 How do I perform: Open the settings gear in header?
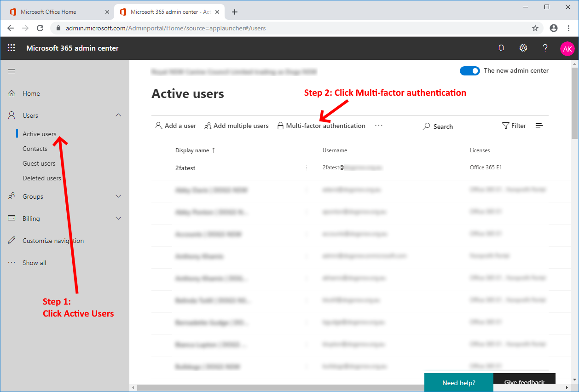click(523, 48)
